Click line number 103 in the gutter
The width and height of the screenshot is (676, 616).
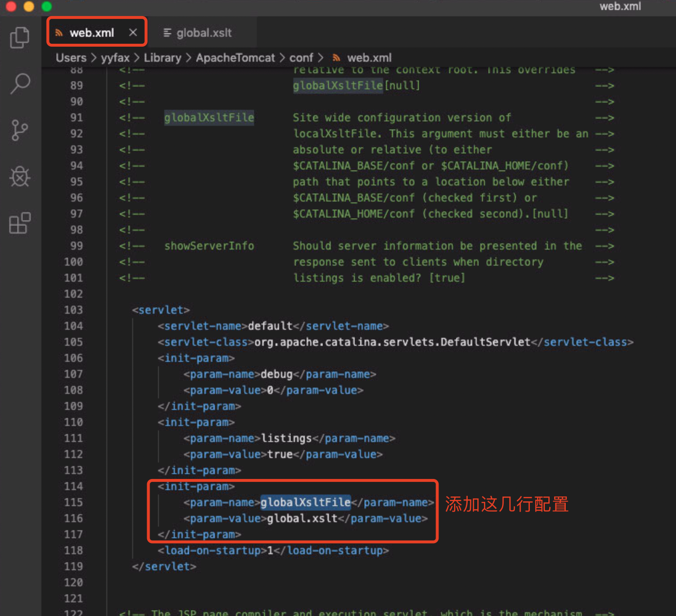(73, 310)
